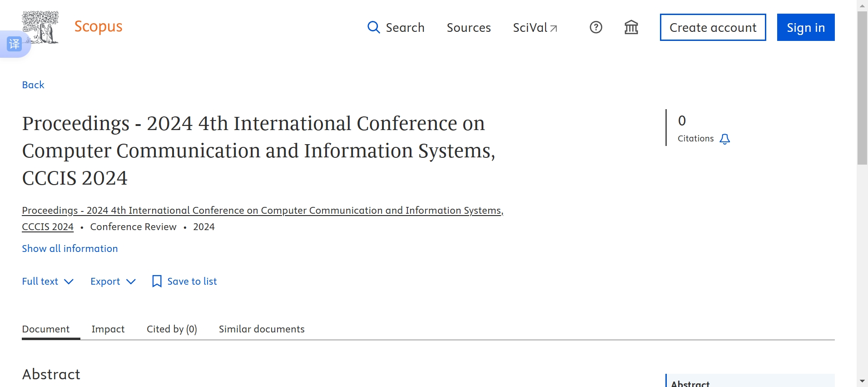This screenshot has height=387, width=868.
Task: Click the institution building icon
Action: (631, 27)
